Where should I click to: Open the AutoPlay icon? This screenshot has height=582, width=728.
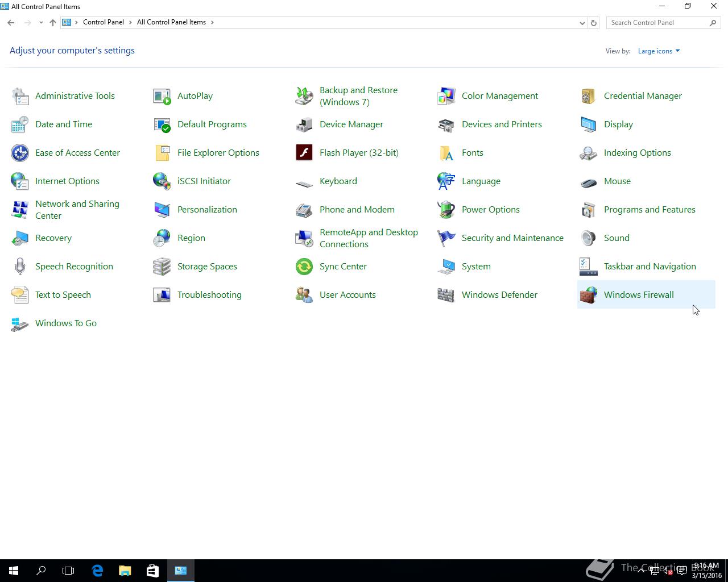tap(162, 96)
